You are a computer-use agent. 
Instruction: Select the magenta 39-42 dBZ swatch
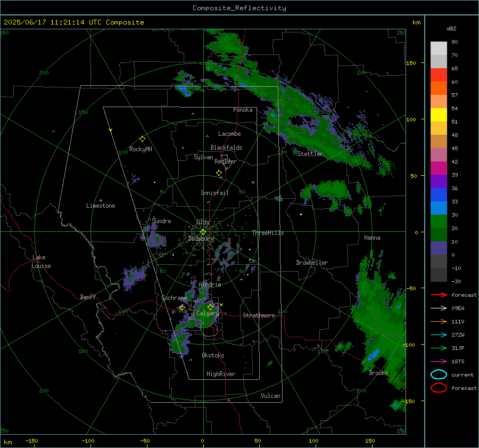439,168
